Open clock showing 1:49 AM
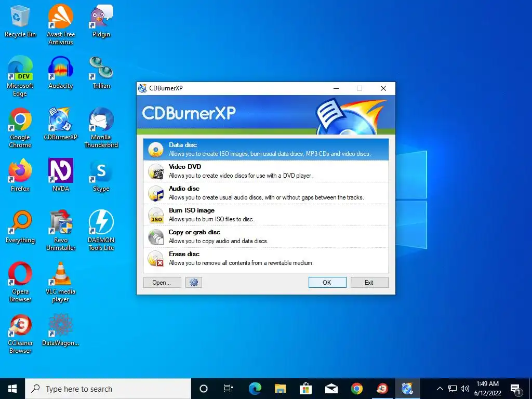The width and height of the screenshot is (532, 399). [x=487, y=389]
